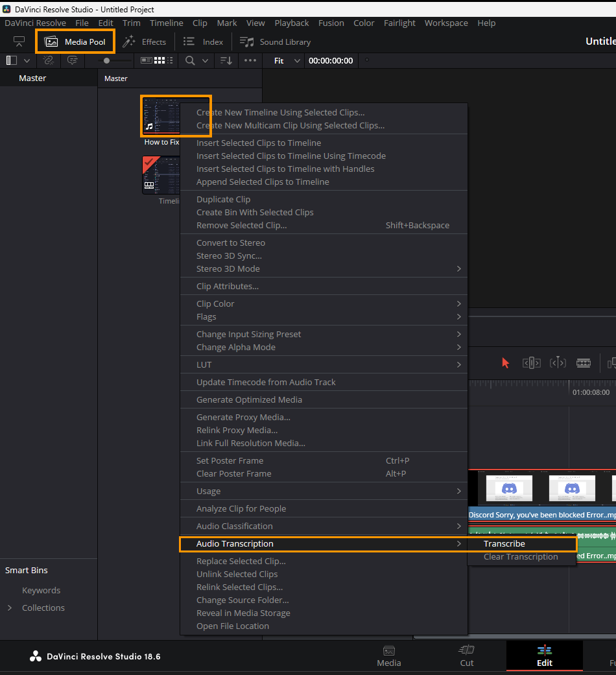The height and width of the screenshot is (675, 616).
Task: Select the Master bin in sidebar
Action: 32,78
